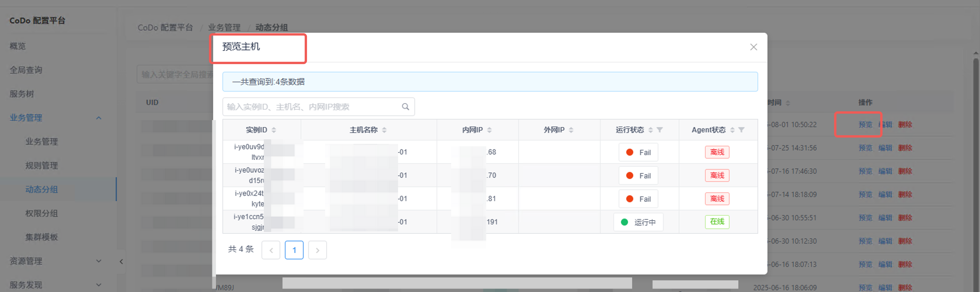The image size is (980, 292).
Task: Select 动态分组 in the sidebar
Action: click(41, 189)
